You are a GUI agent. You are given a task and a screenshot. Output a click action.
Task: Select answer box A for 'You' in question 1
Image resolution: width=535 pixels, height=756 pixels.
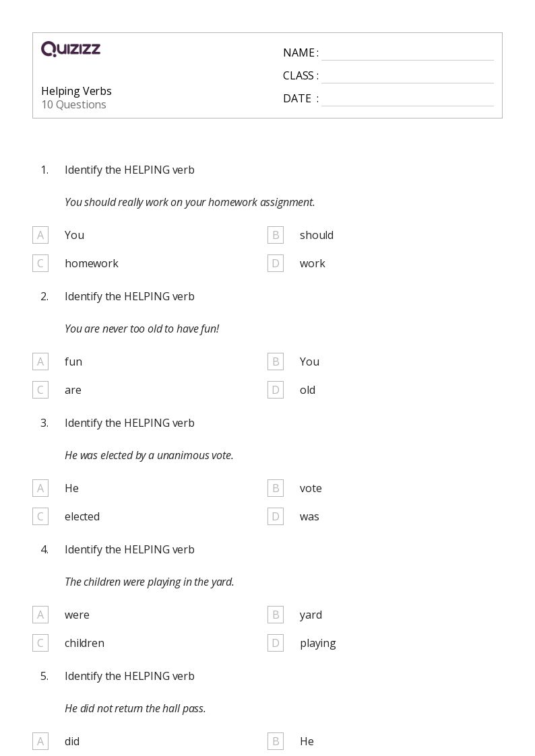point(40,235)
